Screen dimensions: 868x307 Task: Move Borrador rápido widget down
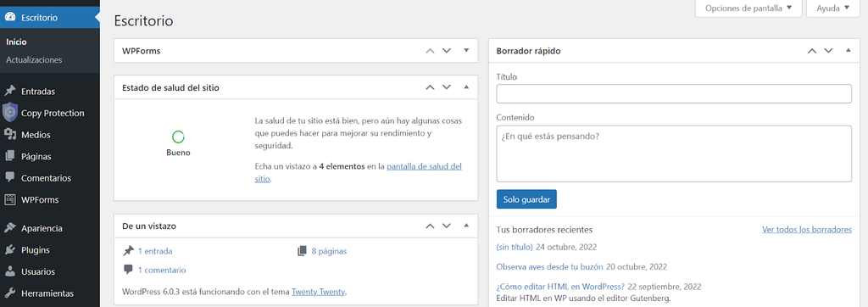[x=829, y=50]
